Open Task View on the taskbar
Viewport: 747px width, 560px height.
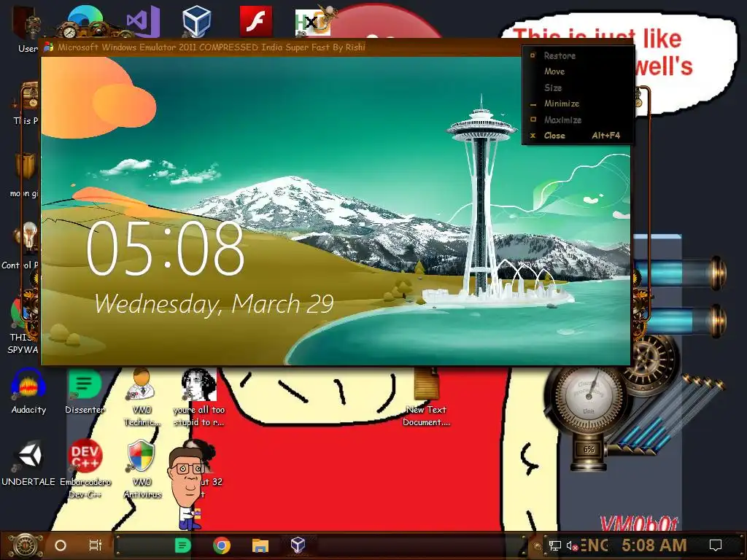96,545
